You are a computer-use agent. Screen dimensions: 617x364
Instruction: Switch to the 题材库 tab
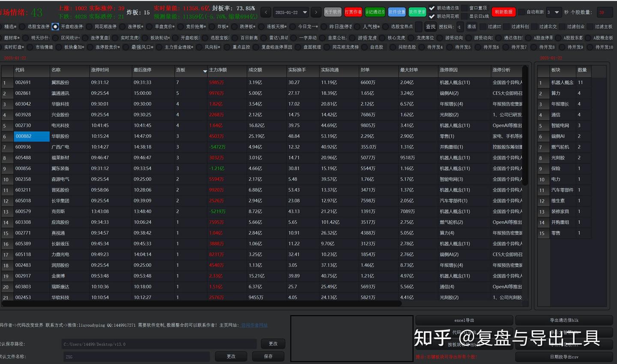point(12,38)
